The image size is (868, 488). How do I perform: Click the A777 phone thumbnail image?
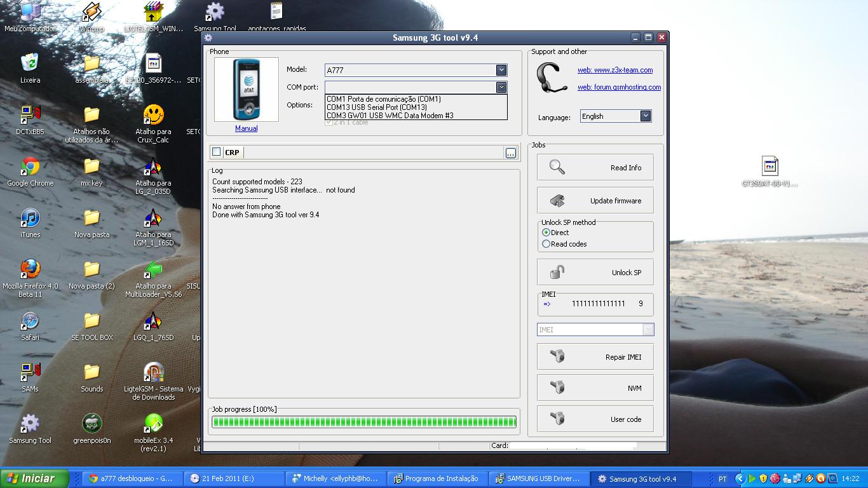click(x=246, y=90)
